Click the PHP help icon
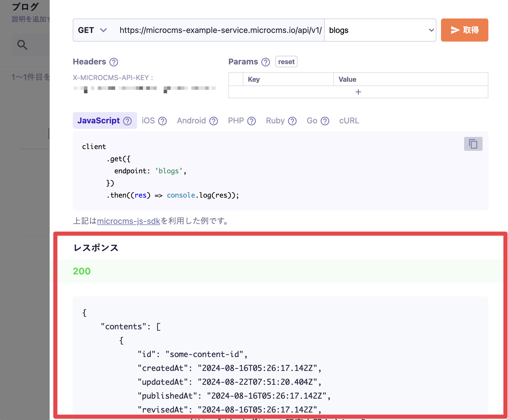Viewport: 508px width, 420px height. pos(252,121)
